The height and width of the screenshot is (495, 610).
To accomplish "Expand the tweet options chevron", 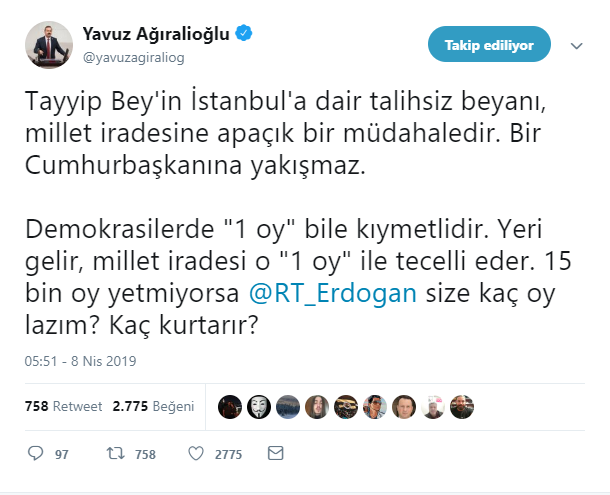I will [576, 46].
